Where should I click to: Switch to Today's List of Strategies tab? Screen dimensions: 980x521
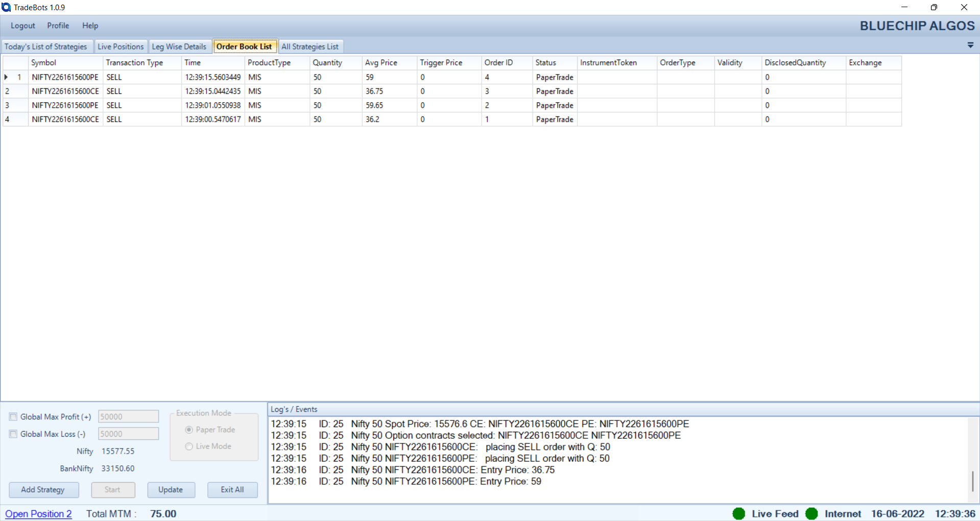pos(47,46)
